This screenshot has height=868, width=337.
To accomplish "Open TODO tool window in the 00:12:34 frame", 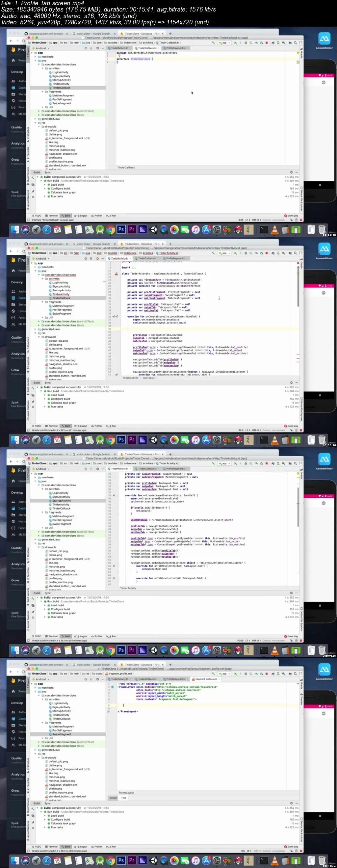I will 37,846.
